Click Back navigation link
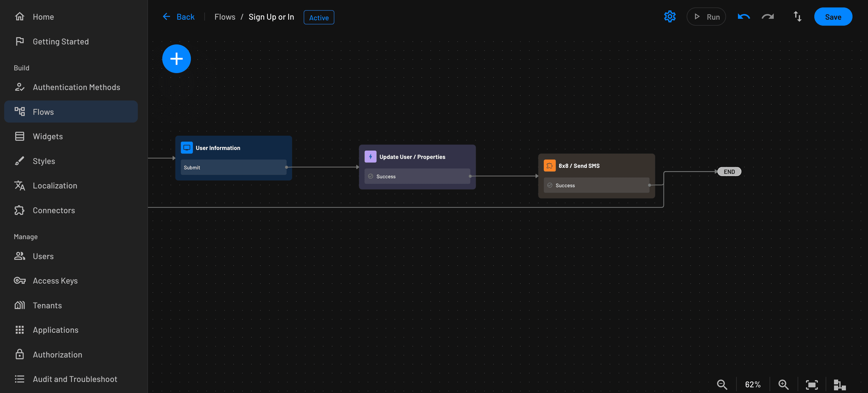This screenshot has height=393, width=868. 178,16
